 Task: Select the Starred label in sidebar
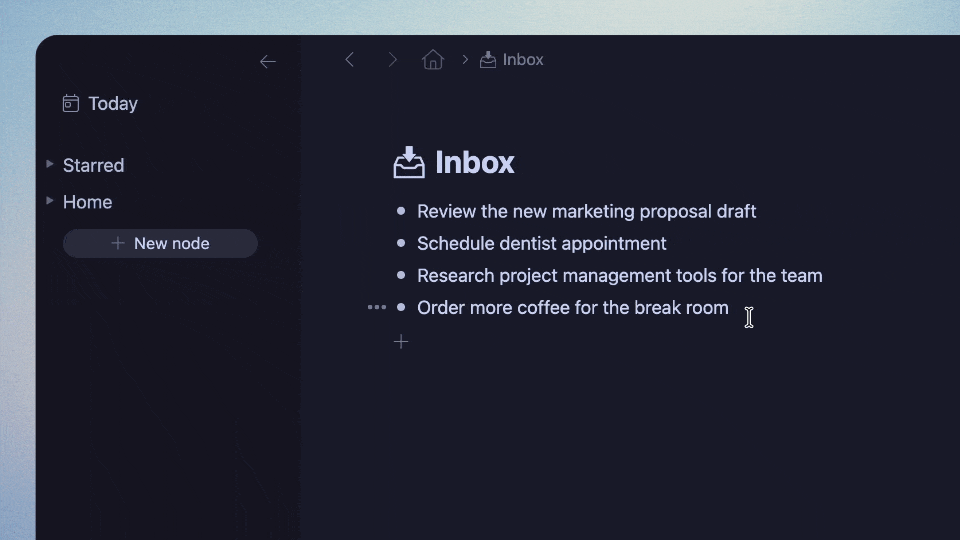tap(93, 166)
